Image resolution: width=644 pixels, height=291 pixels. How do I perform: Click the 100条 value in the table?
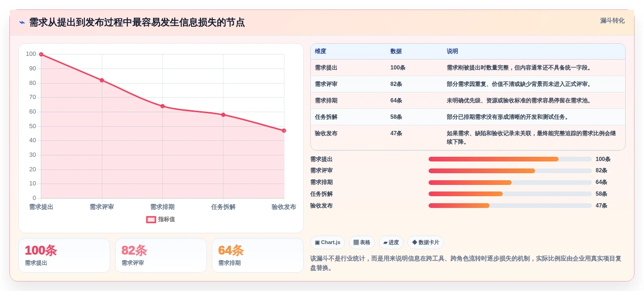pos(398,68)
